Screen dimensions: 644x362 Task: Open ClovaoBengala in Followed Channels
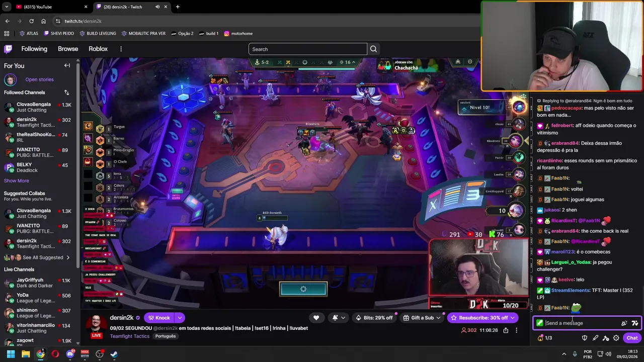(x=37, y=107)
